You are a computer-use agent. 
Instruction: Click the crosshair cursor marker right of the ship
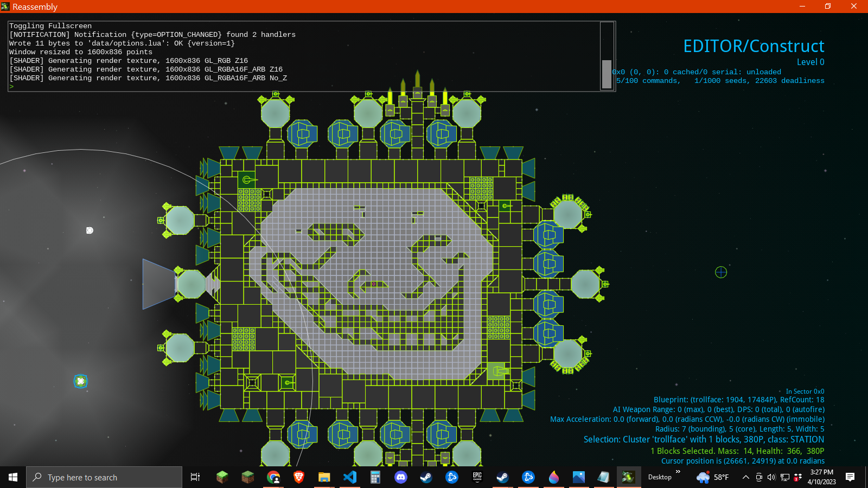click(721, 272)
